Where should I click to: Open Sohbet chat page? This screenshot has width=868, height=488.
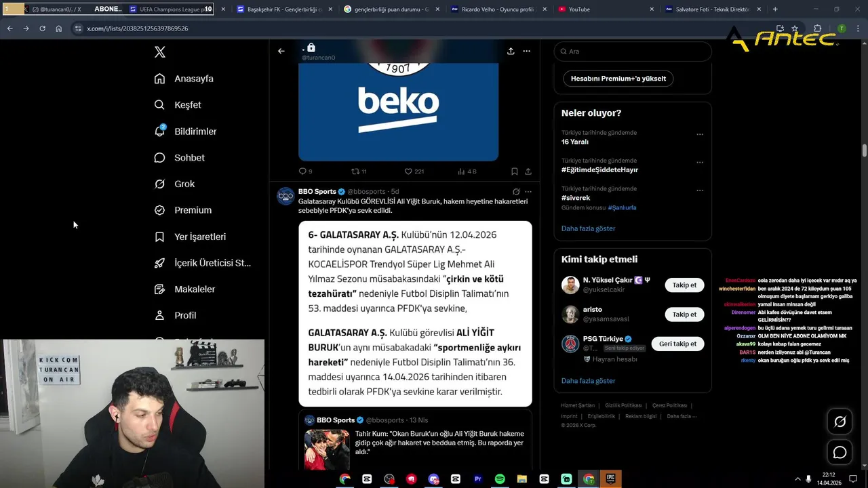tap(180, 157)
